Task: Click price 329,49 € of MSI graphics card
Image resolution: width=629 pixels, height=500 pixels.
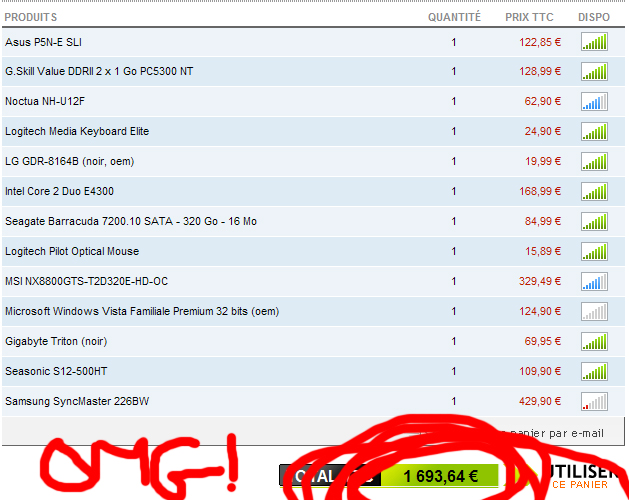Action: pyautogui.click(x=540, y=281)
